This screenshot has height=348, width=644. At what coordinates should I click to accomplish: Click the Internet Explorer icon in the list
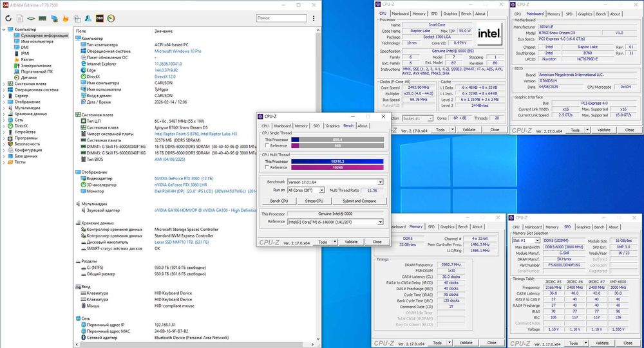click(x=83, y=64)
